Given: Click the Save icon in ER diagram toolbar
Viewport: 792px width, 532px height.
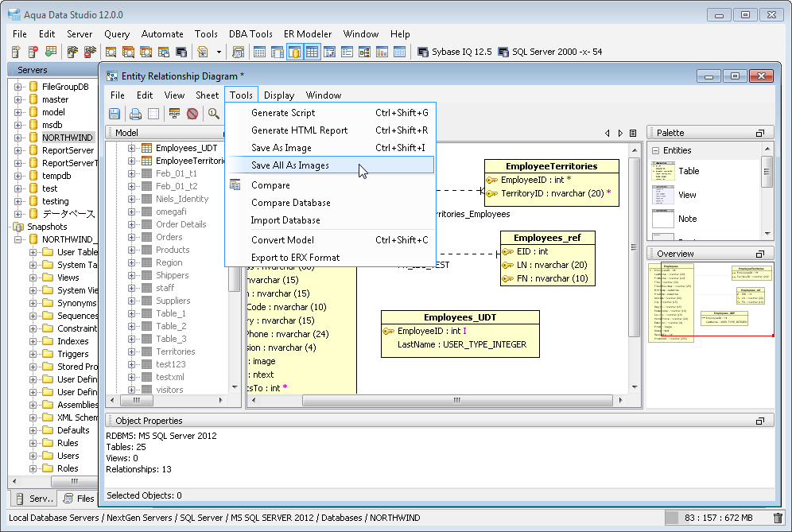Looking at the screenshot, I should point(115,114).
